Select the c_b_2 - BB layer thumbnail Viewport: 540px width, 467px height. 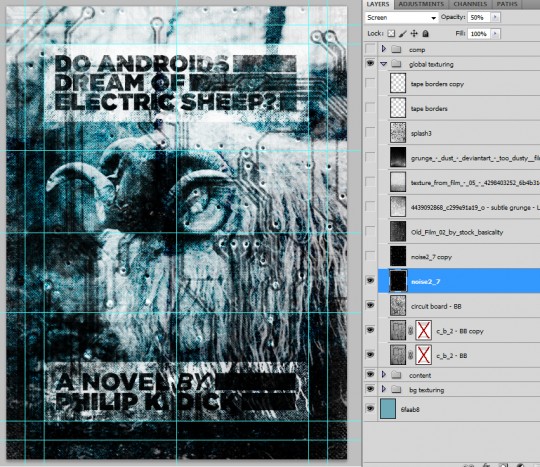click(x=398, y=355)
